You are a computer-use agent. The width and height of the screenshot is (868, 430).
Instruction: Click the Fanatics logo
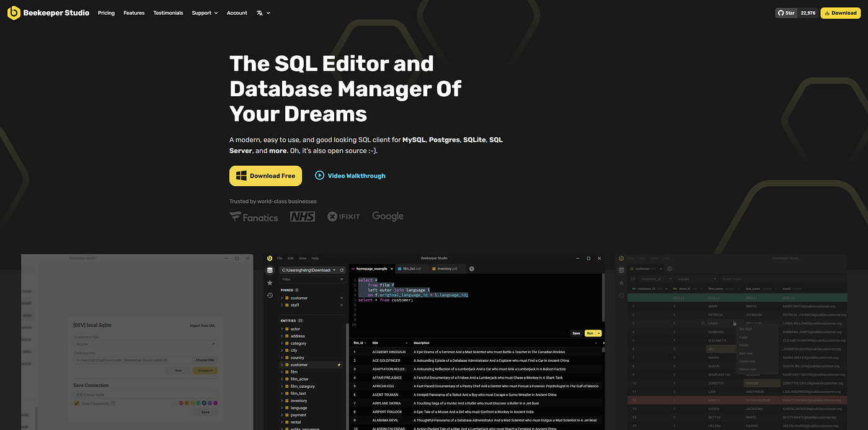pos(254,217)
